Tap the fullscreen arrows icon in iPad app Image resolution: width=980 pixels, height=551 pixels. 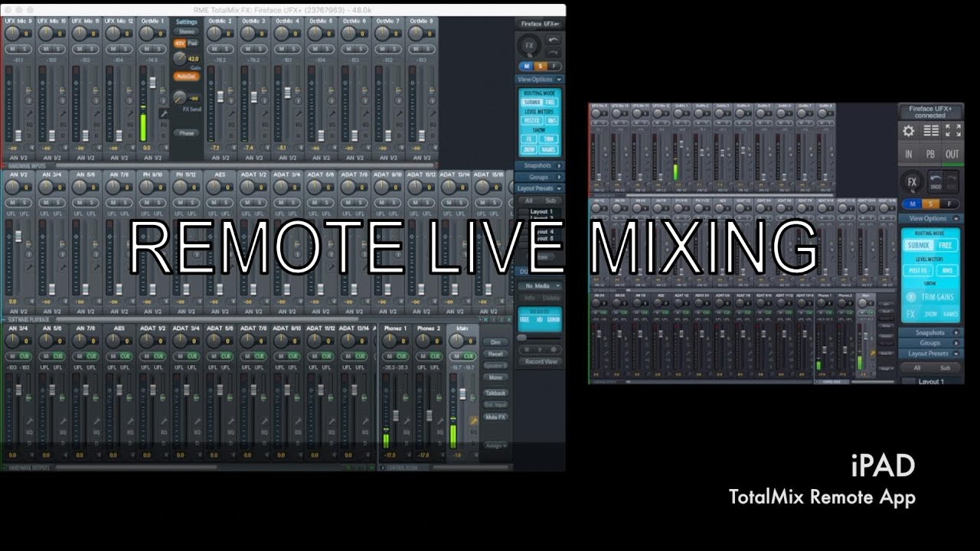pyautogui.click(x=952, y=131)
